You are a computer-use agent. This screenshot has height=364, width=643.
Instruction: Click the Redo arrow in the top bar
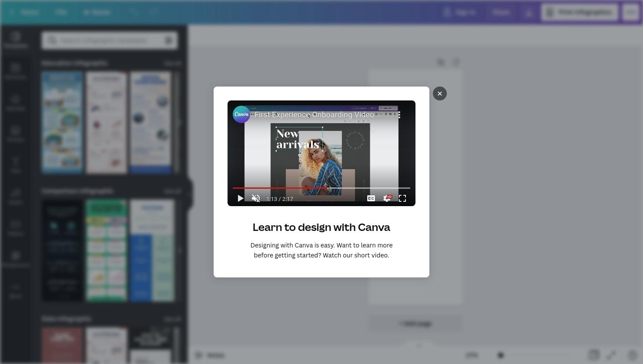pos(154,12)
